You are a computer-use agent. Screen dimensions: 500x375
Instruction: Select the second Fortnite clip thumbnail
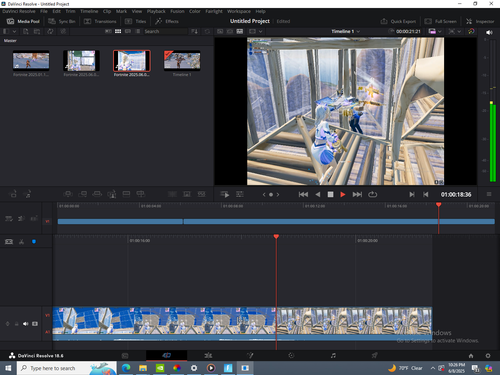(x=81, y=61)
